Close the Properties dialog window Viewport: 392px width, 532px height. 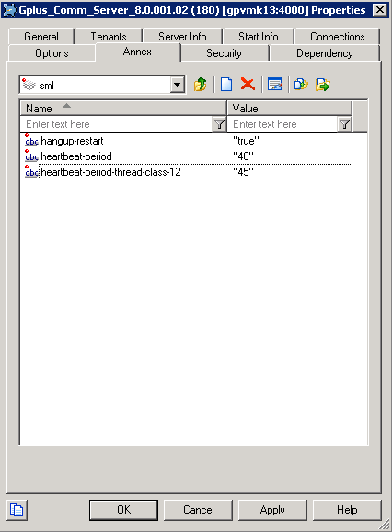380,10
